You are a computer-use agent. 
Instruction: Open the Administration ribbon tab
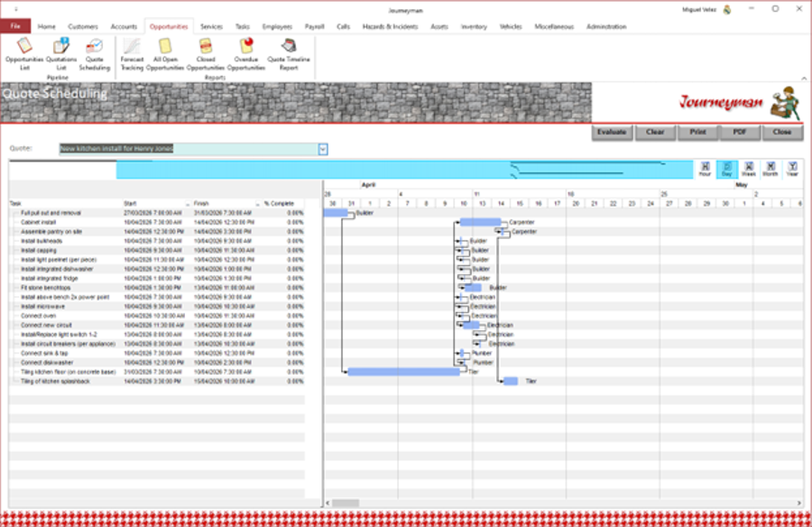point(606,26)
